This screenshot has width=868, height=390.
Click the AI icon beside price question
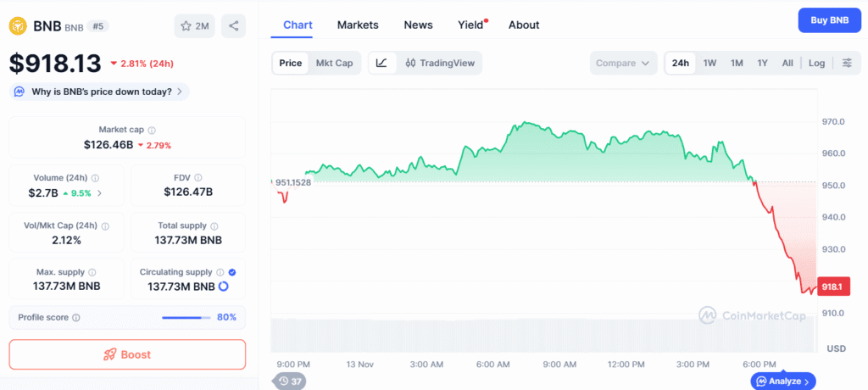click(19, 92)
